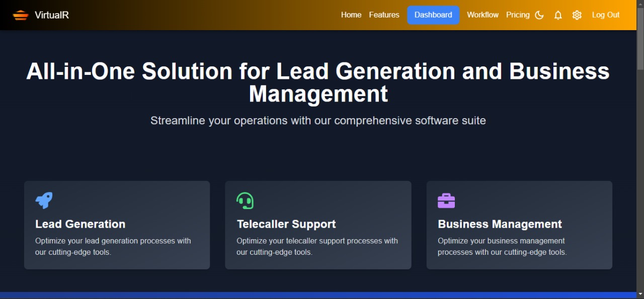Screen dimensions: 644x299
Task: Click the VirtualR logo icon
Action: click(x=21, y=15)
